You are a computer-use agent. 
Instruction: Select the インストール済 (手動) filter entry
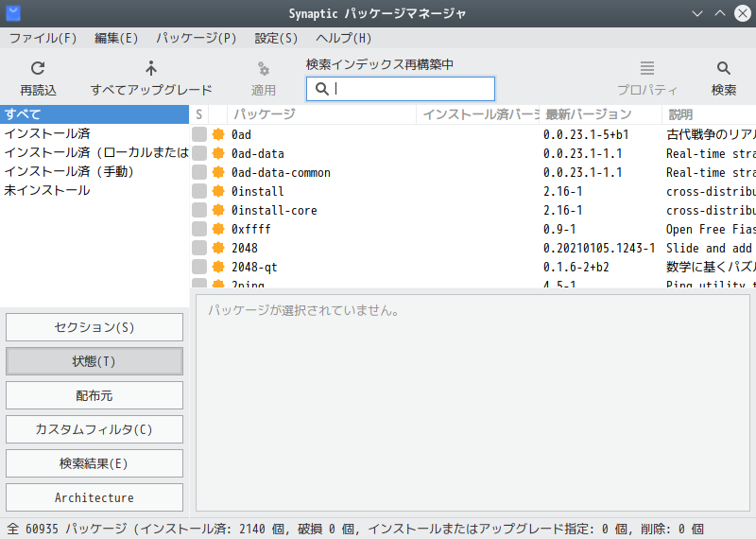(x=94, y=171)
